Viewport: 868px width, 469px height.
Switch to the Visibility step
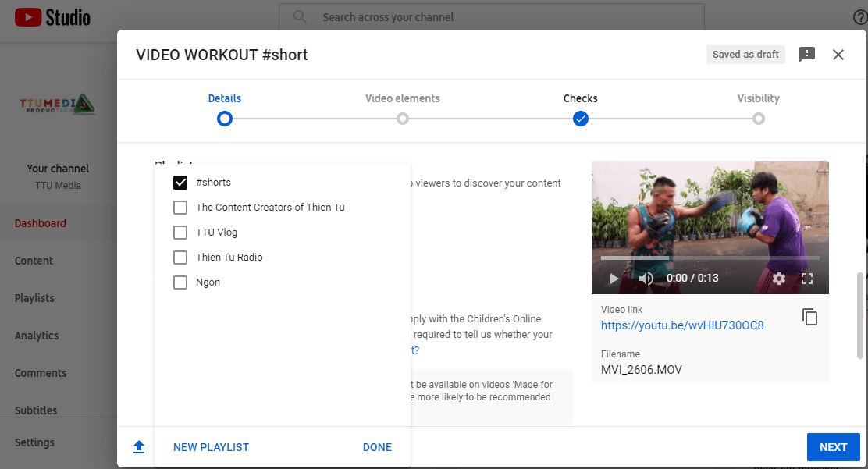click(x=759, y=119)
